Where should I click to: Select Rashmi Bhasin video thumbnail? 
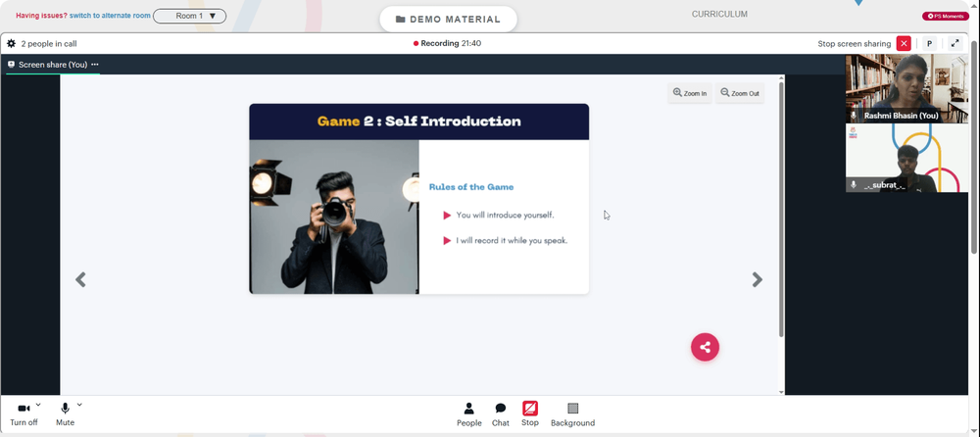906,88
